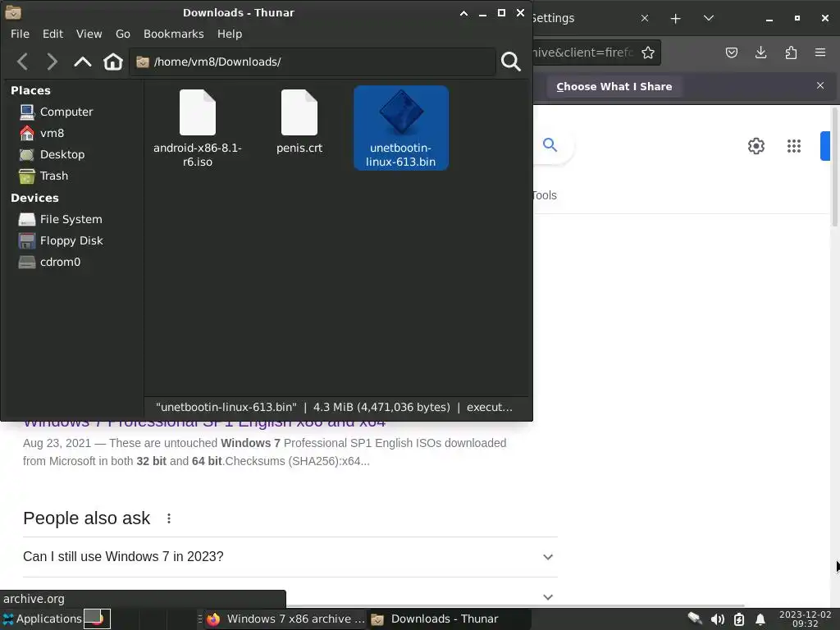Click the Firefox address bar URL text
The width and height of the screenshot is (840, 630).
point(583,52)
